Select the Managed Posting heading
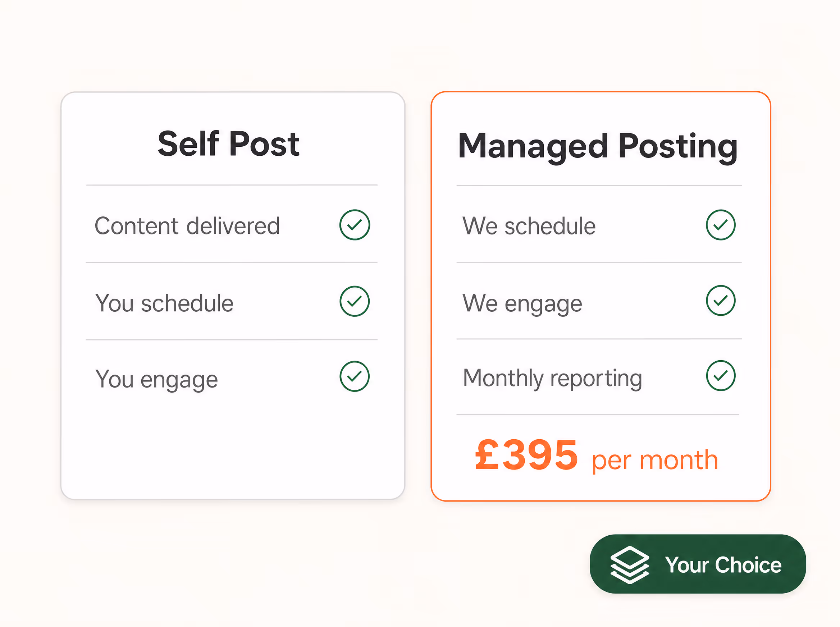 coord(598,147)
